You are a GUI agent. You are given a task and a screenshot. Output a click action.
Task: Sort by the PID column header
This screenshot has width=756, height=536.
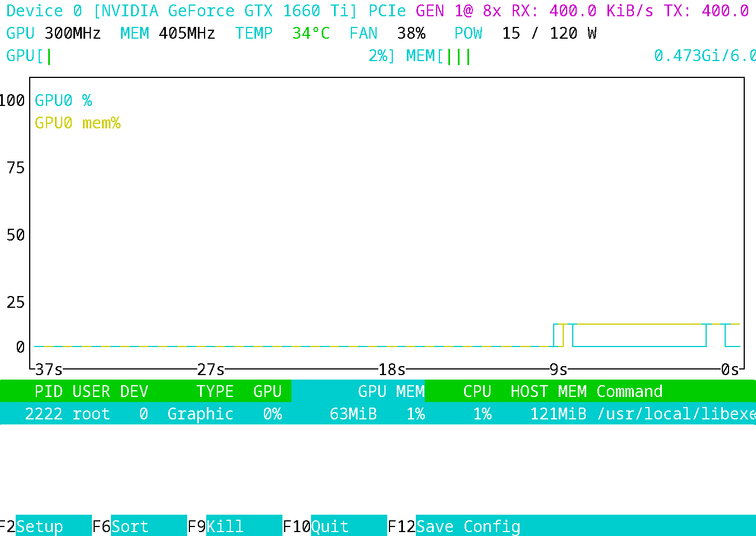pos(48,391)
